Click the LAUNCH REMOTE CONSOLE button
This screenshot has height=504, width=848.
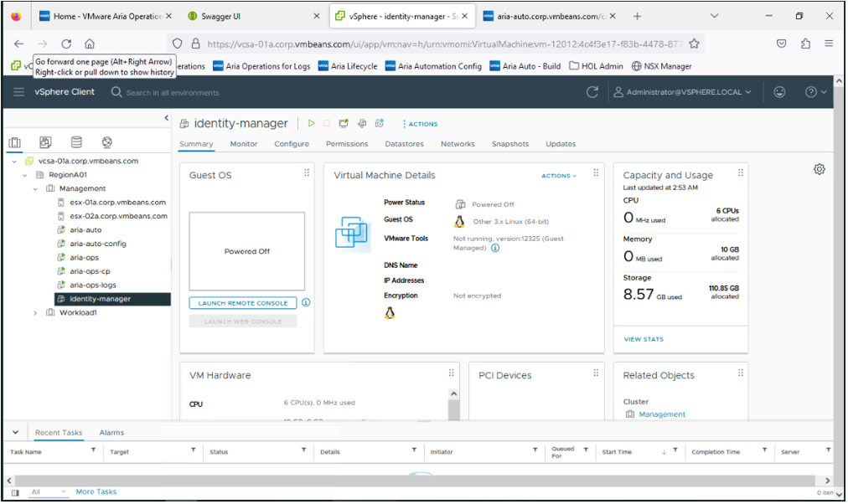tap(242, 302)
